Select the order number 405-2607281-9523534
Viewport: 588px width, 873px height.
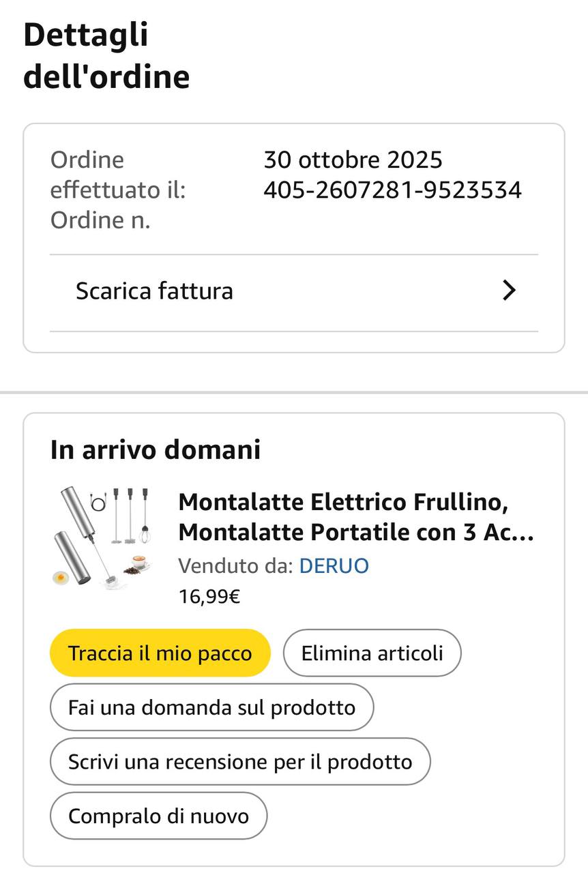[392, 190]
